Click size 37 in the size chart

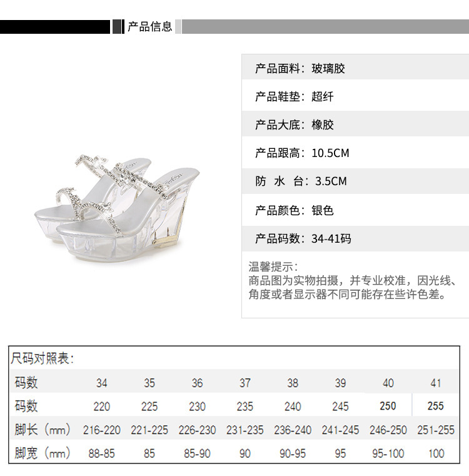245,383
